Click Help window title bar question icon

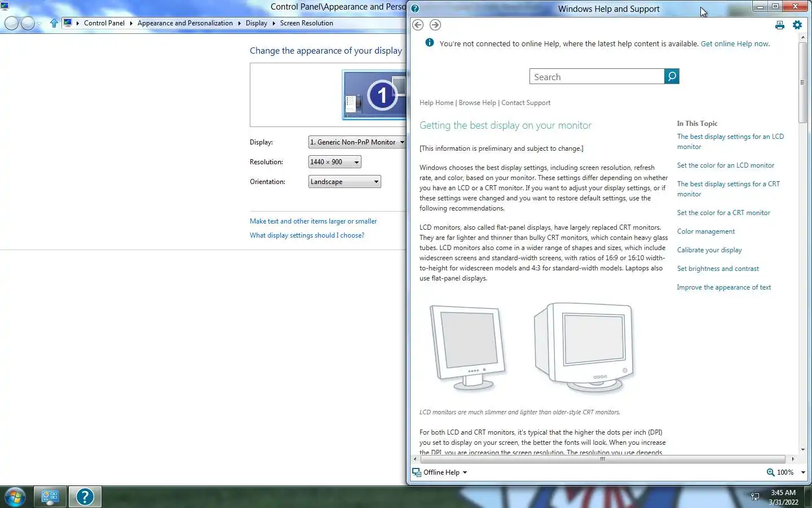415,8
